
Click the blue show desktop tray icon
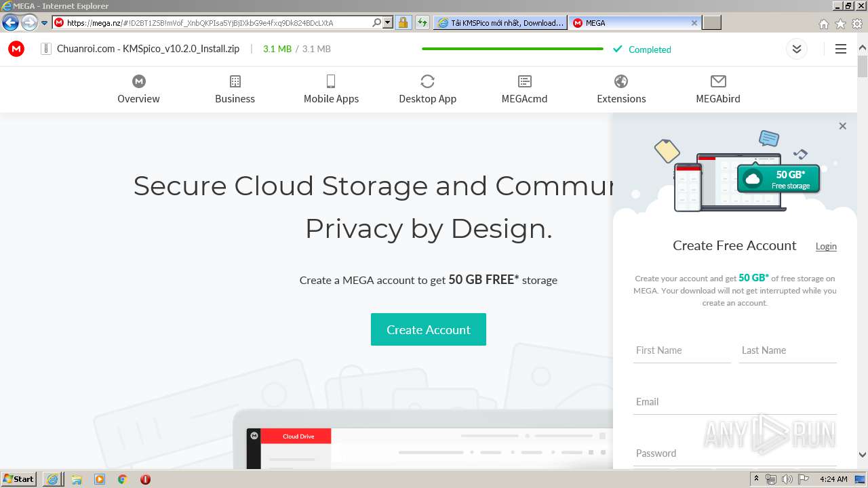point(860,479)
